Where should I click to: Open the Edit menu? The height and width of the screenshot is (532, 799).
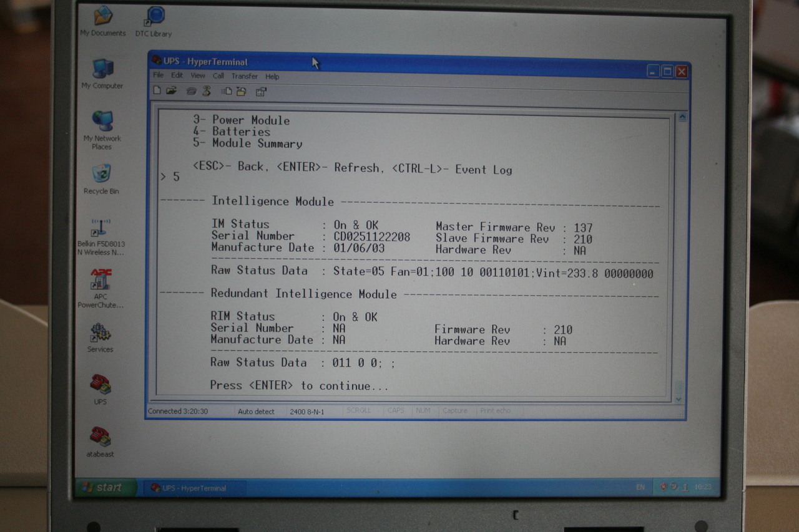click(x=177, y=75)
